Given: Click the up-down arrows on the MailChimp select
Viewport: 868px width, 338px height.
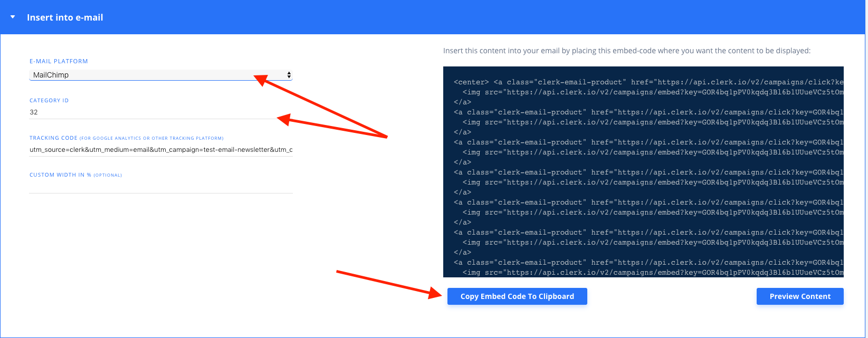Looking at the screenshot, I should [x=289, y=75].
